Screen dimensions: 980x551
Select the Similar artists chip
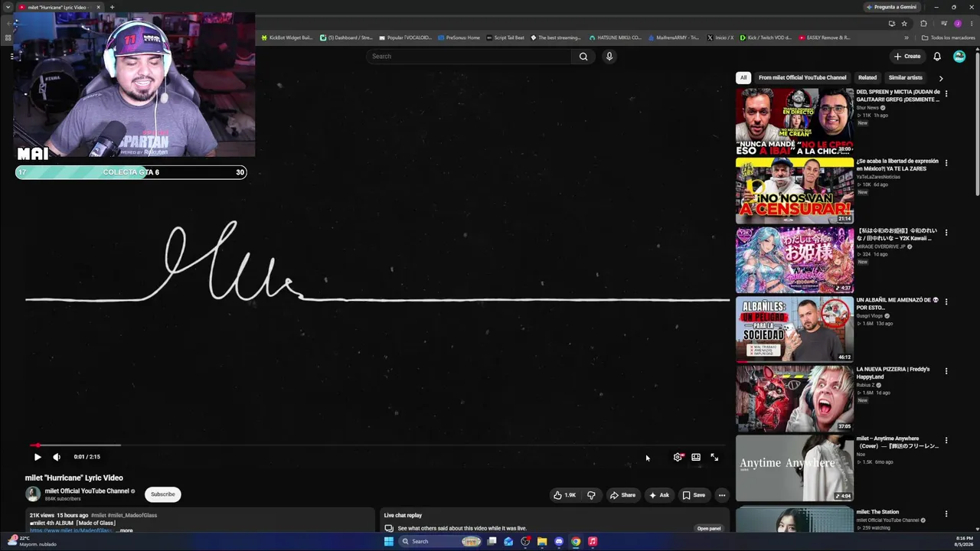click(906, 77)
